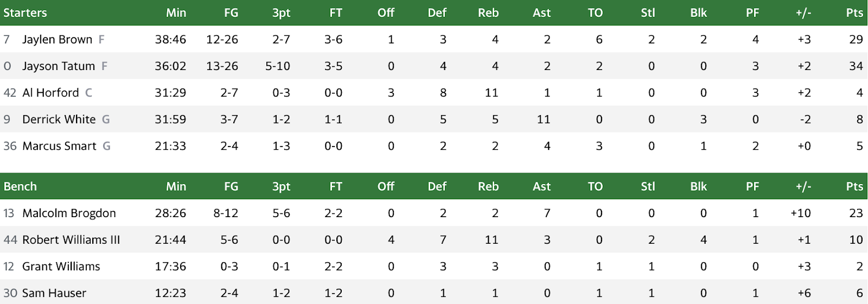Open Jaylen Brown player link
This screenshot has height=304, width=868.
click(x=57, y=40)
